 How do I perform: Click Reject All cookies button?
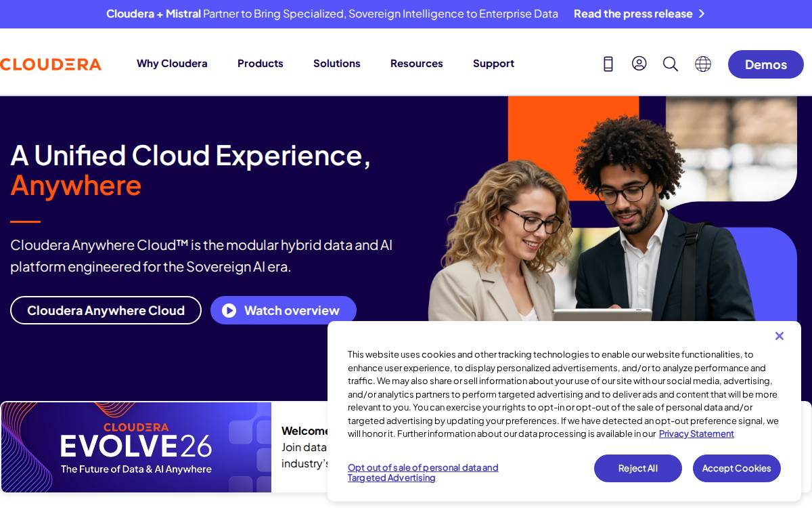click(638, 468)
